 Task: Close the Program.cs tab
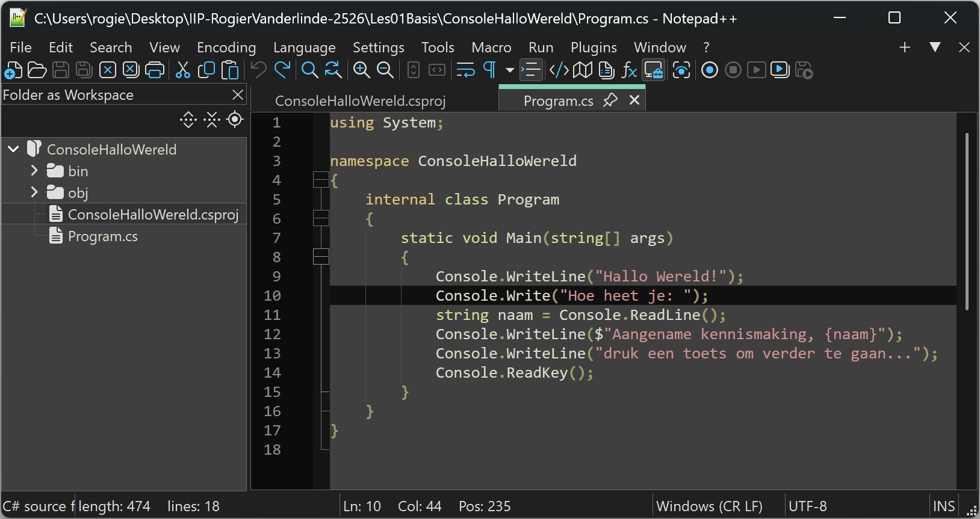coord(634,100)
